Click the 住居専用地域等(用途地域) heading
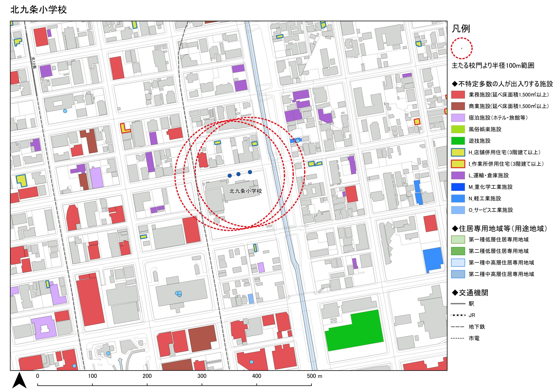Screen dimensions: 559x392 tap(500, 228)
